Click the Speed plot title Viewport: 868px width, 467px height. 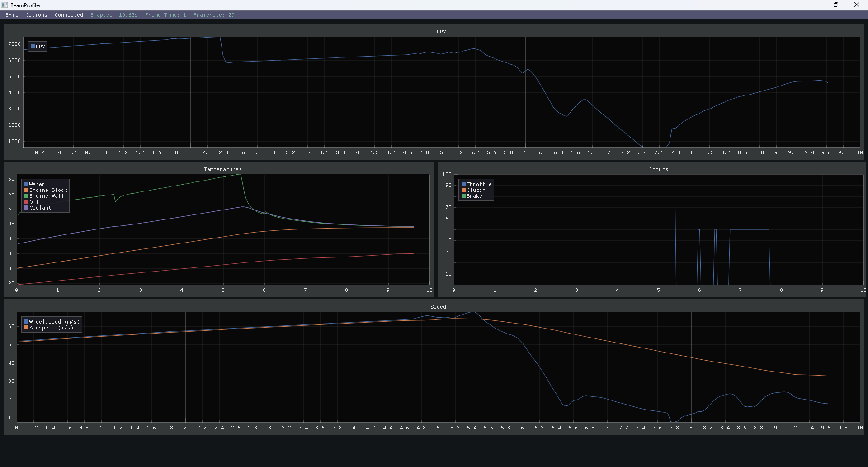(438, 307)
